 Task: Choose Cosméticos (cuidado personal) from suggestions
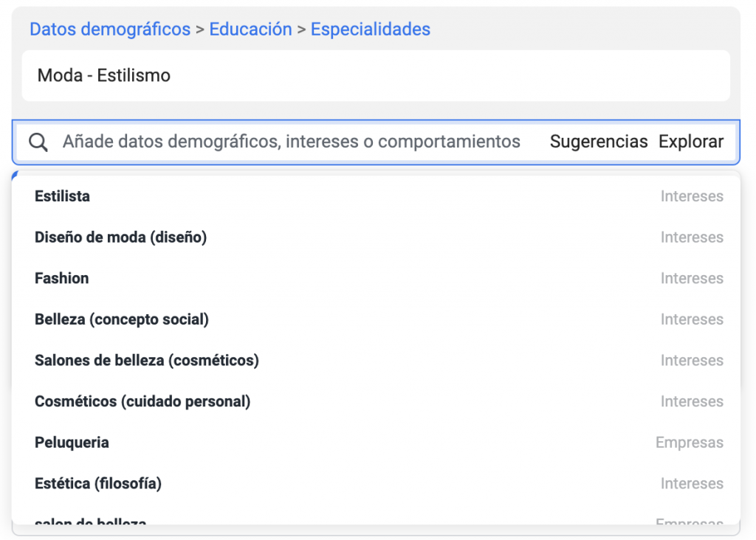[142, 401]
